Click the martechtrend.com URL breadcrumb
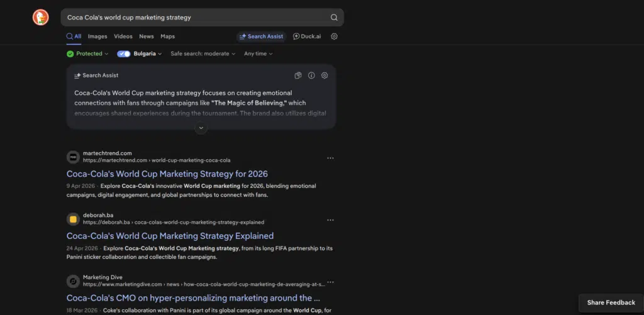The height and width of the screenshot is (315, 644). (x=157, y=160)
